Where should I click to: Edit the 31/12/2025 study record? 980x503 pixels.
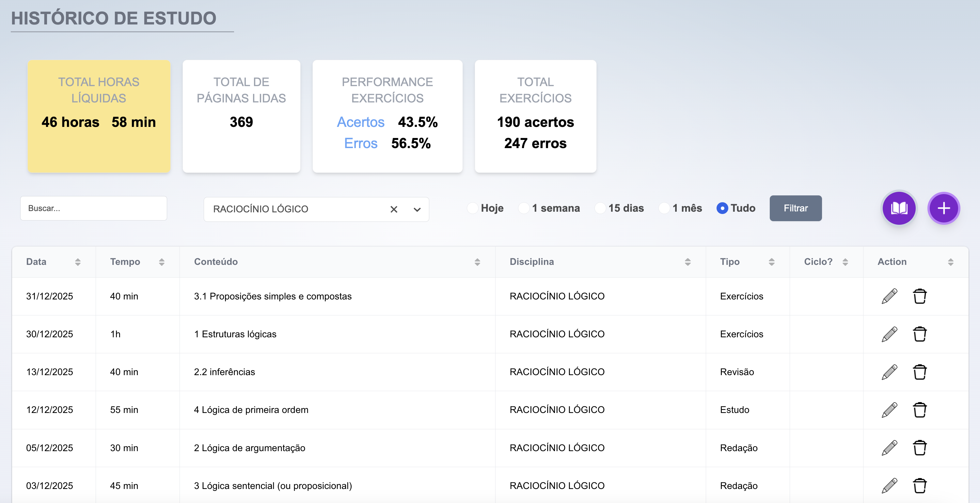890,296
